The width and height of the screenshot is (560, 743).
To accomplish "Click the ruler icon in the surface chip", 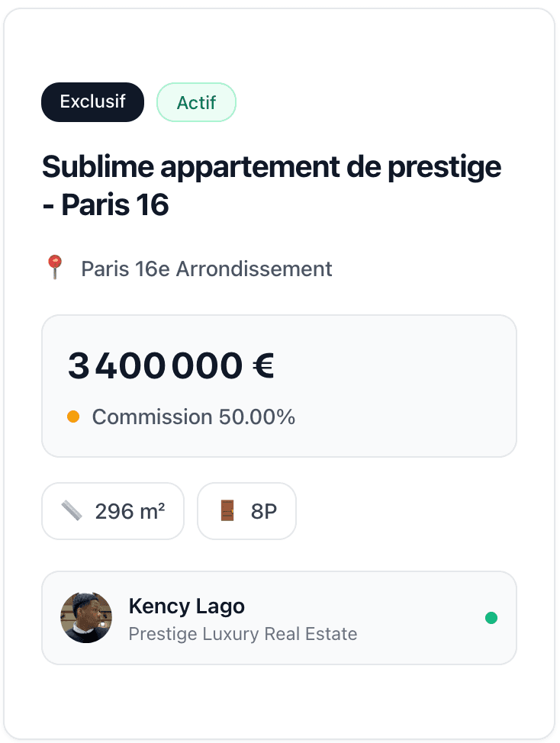I will point(72,511).
